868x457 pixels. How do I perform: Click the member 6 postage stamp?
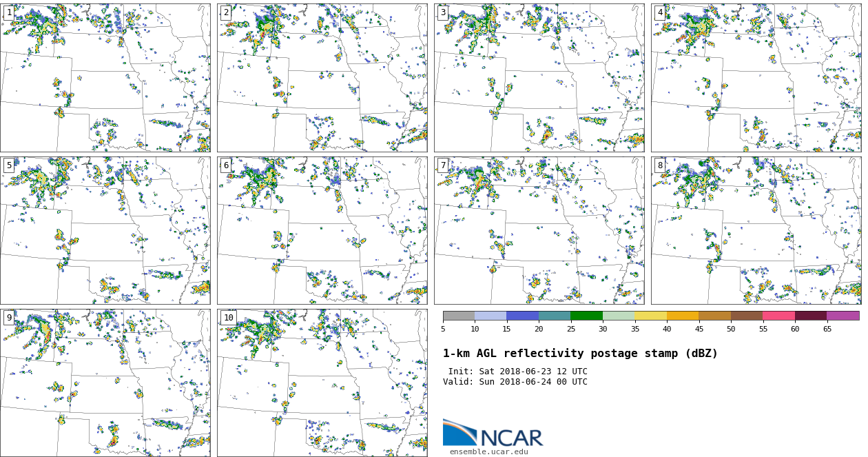point(322,230)
